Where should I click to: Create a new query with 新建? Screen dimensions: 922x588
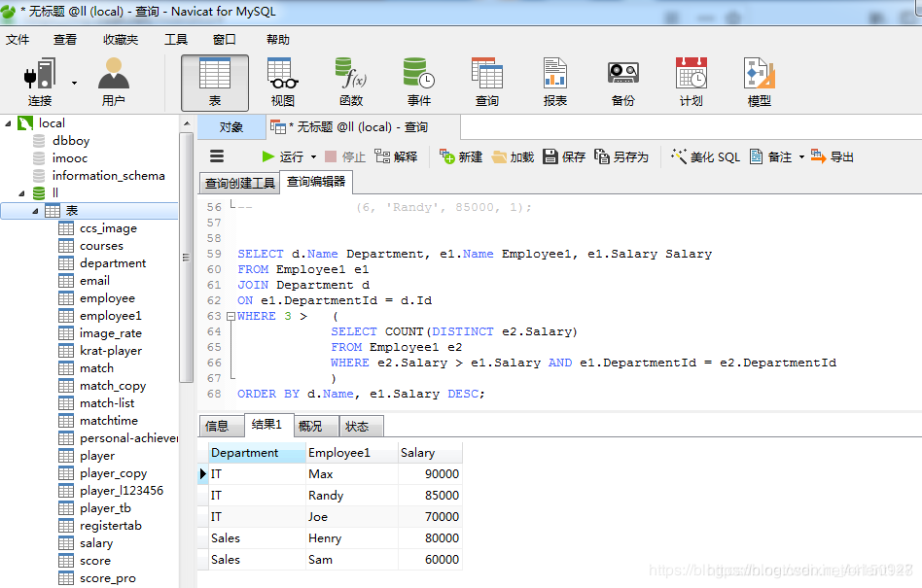pos(461,156)
